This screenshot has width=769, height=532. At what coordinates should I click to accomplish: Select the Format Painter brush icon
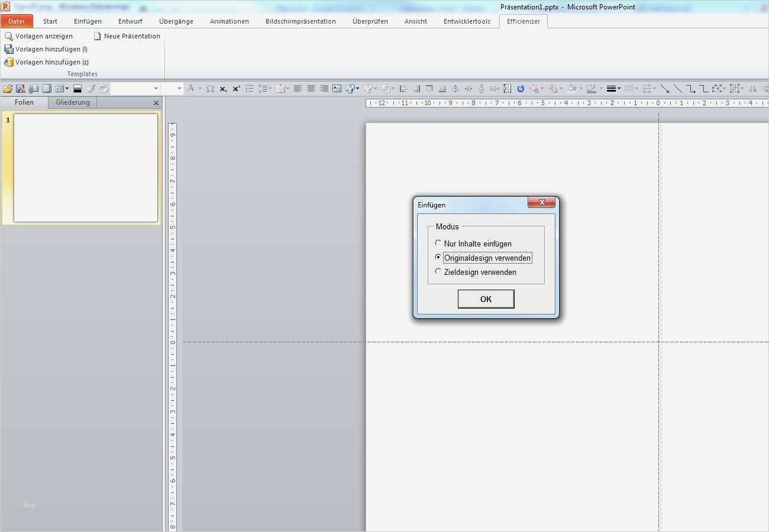click(x=91, y=89)
